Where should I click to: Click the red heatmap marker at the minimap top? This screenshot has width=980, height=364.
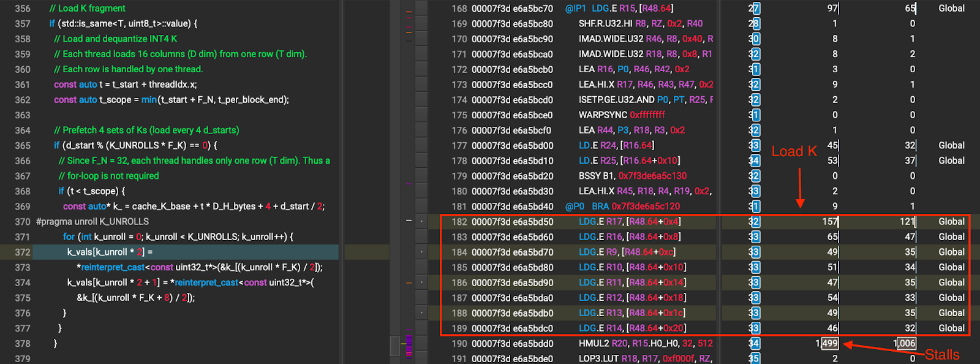(x=409, y=11)
